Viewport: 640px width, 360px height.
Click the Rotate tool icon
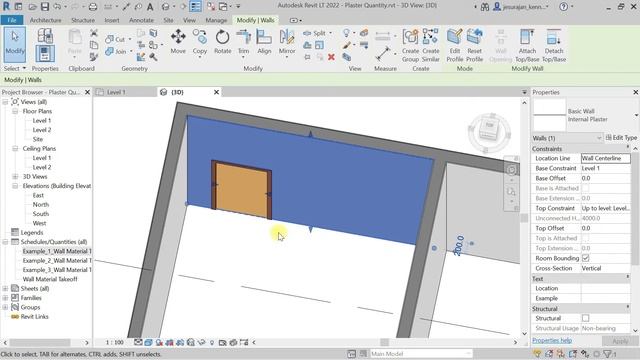[x=222, y=41]
